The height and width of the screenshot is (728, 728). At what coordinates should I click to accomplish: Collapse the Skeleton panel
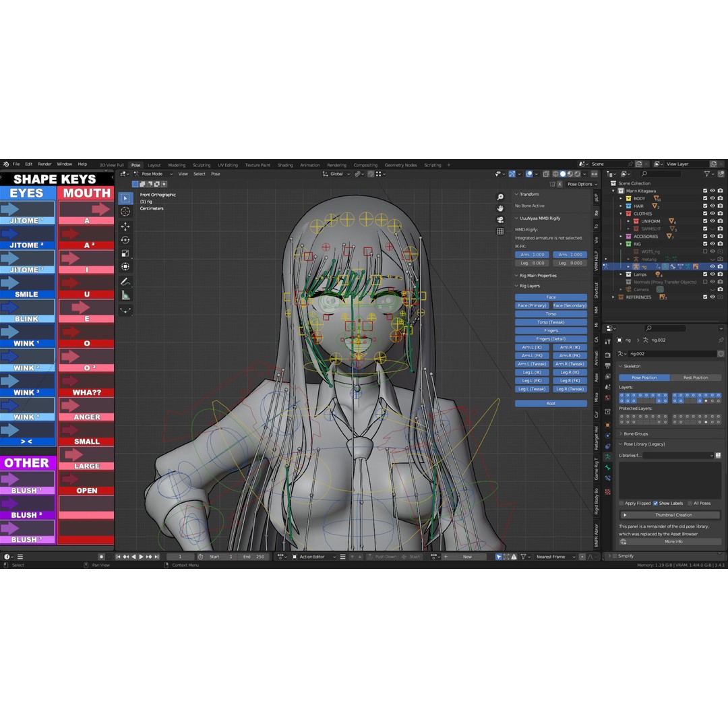point(632,366)
